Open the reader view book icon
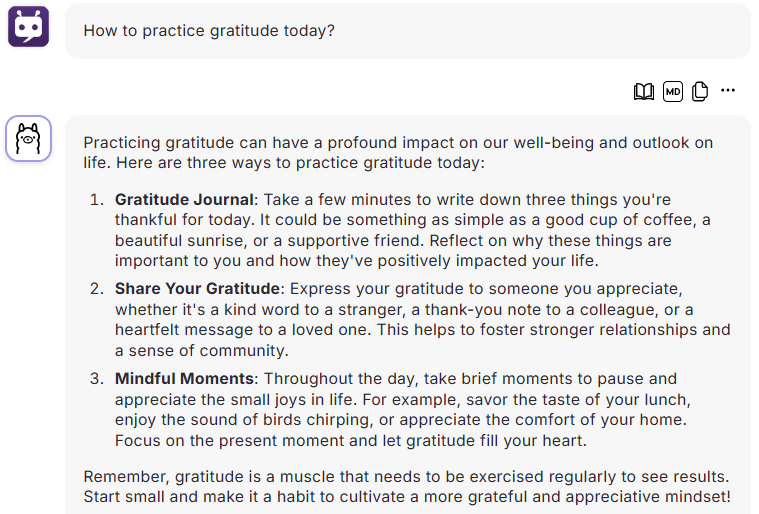Viewport: 759px width, 514px height. [643, 91]
